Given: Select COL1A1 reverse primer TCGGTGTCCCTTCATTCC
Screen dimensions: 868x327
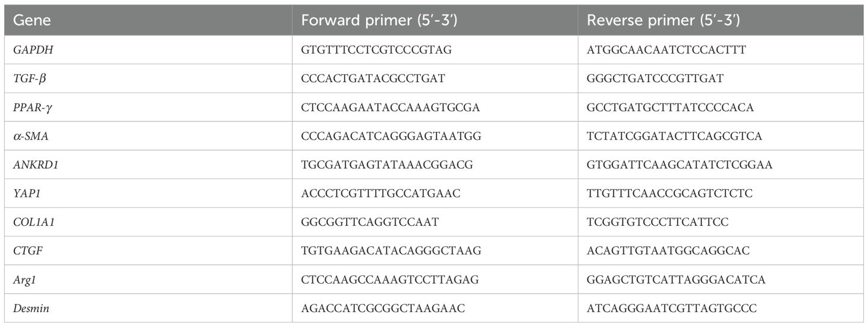Looking at the screenshot, I should [x=657, y=222].
